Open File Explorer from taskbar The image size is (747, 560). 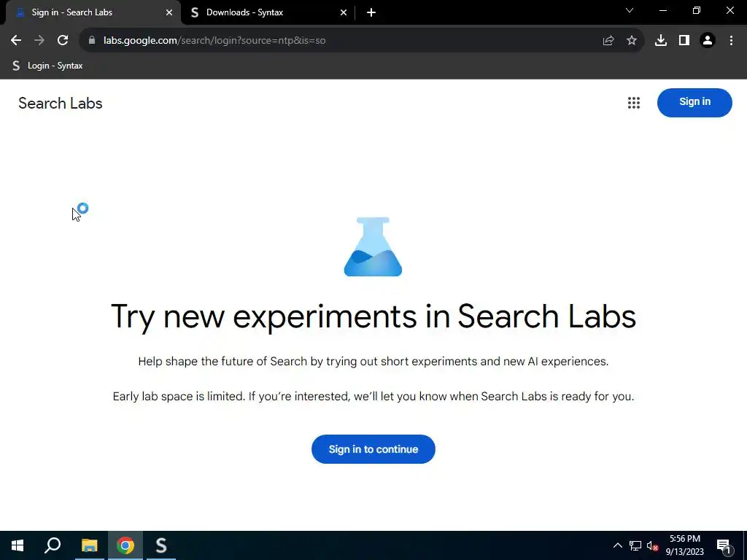coord(89,545)
